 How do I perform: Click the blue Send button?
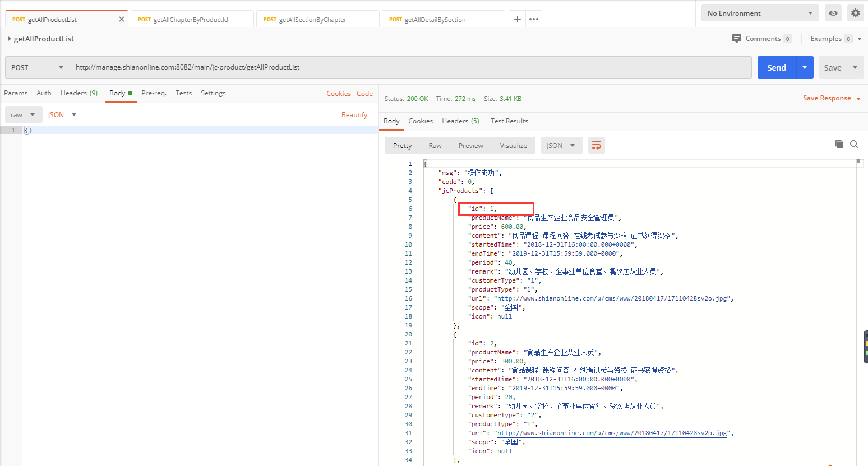(x=777, y=67)
